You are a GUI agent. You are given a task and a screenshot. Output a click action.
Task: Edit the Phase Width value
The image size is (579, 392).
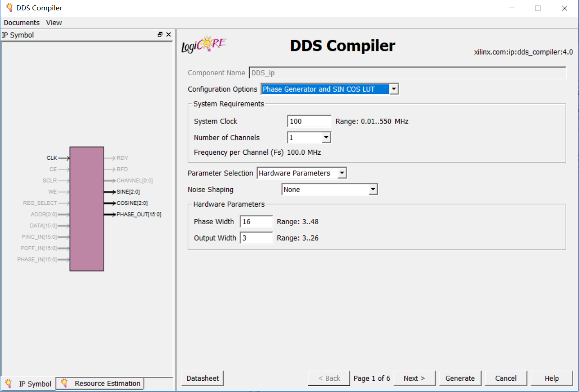(x=256, y=221)
